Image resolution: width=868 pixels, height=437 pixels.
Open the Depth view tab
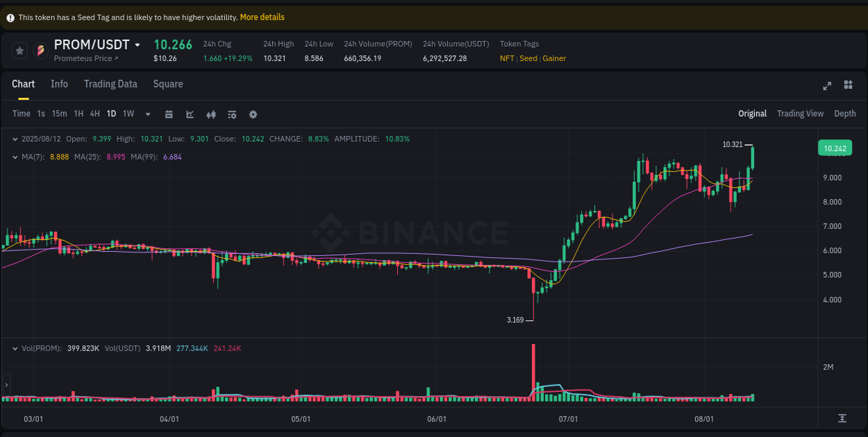[x=845, y=113]
